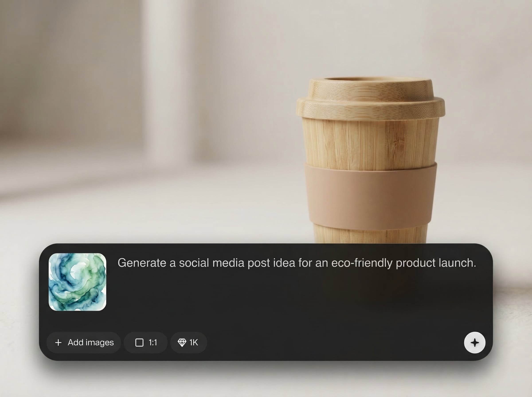Click the diamond quality icon
Image resolution: width=532 pixels, height=397 pixels.
tap(182, 343)
